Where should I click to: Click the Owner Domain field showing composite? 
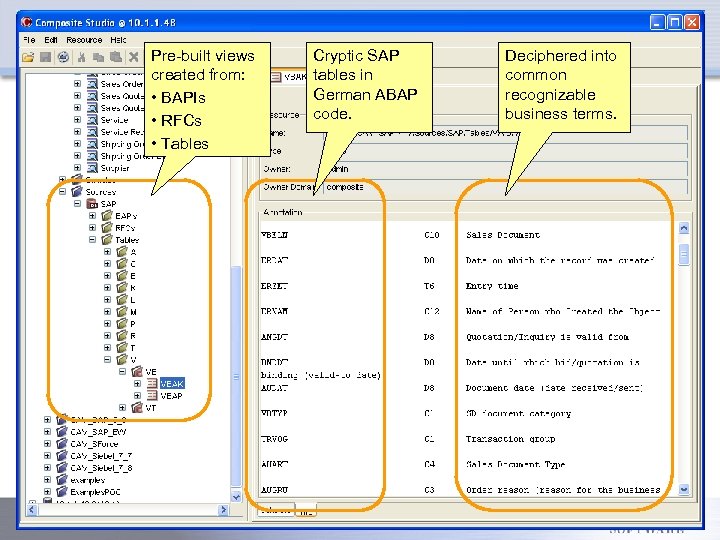coord(505,187)
